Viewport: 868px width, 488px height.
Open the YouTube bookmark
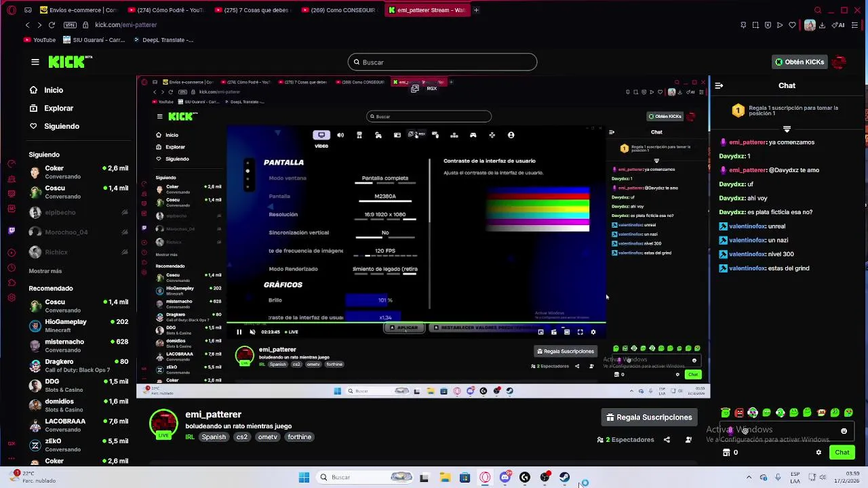coord(40,40)
